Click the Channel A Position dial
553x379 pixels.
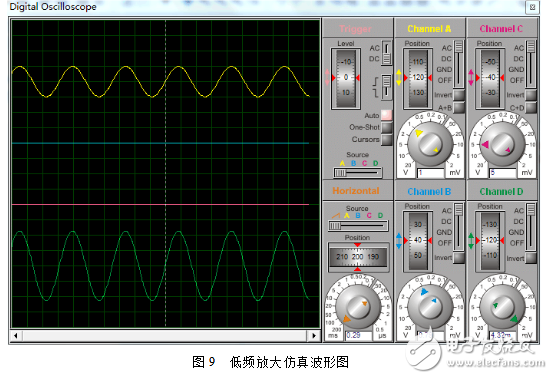point(418,78)
